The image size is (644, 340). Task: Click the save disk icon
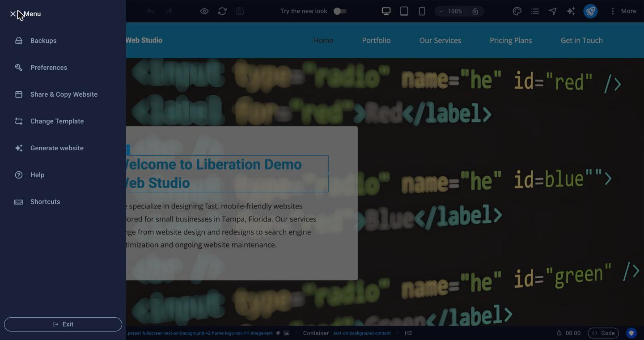pyautogui.click(x=240, y=11)
